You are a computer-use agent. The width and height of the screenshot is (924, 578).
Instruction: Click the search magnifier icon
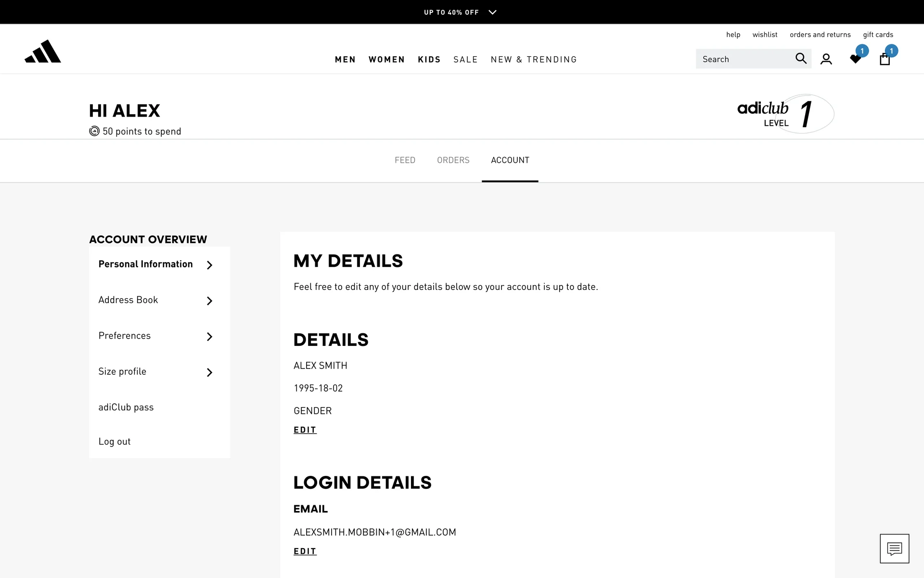click(800, 59)
